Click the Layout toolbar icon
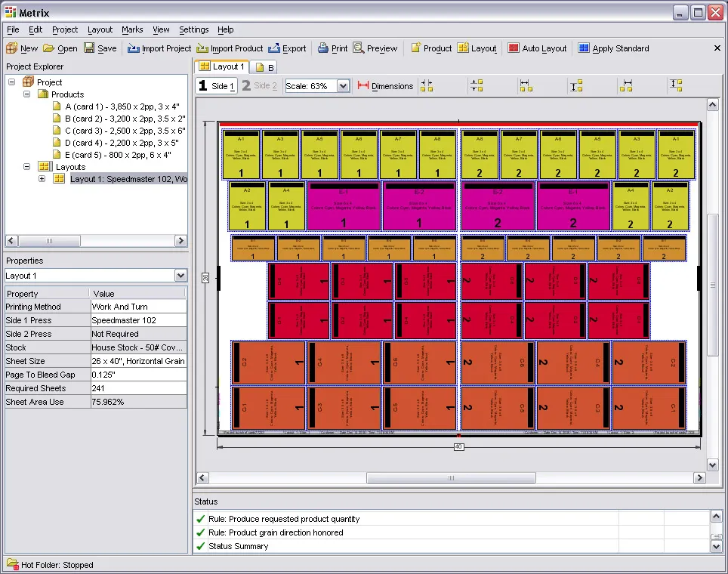Image resolution: width=728 pixels, height=574 pixels. click(x=463, y=48)
